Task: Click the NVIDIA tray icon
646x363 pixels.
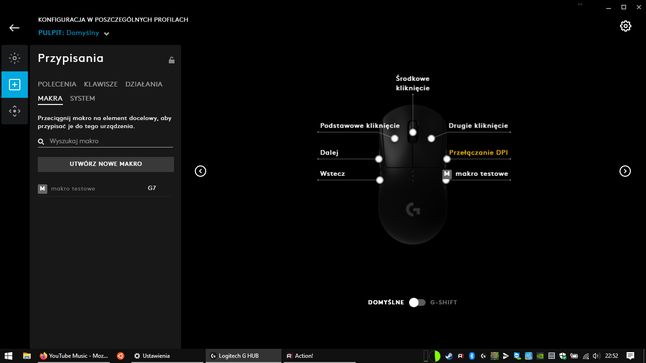Action: (x=540, y=356)
